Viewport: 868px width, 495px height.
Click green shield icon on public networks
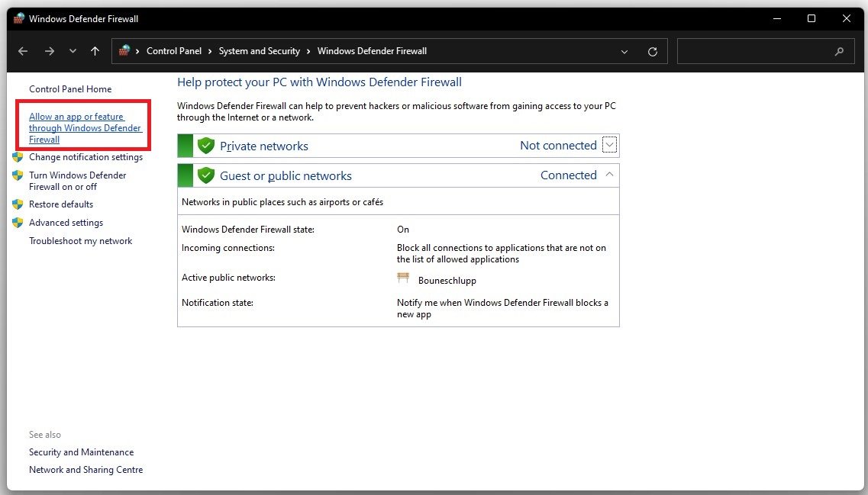206,175
